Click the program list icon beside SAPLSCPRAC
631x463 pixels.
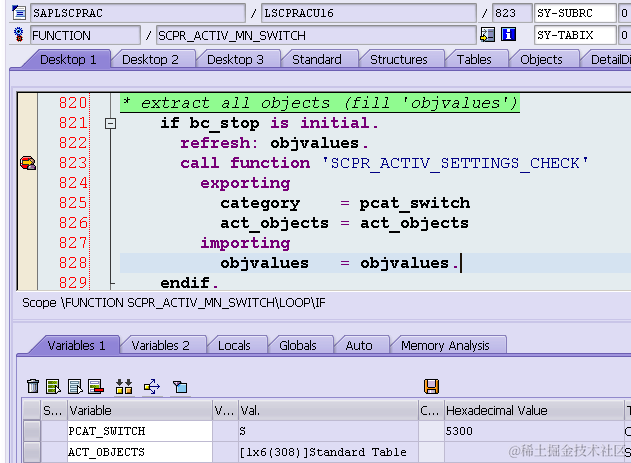19,12
